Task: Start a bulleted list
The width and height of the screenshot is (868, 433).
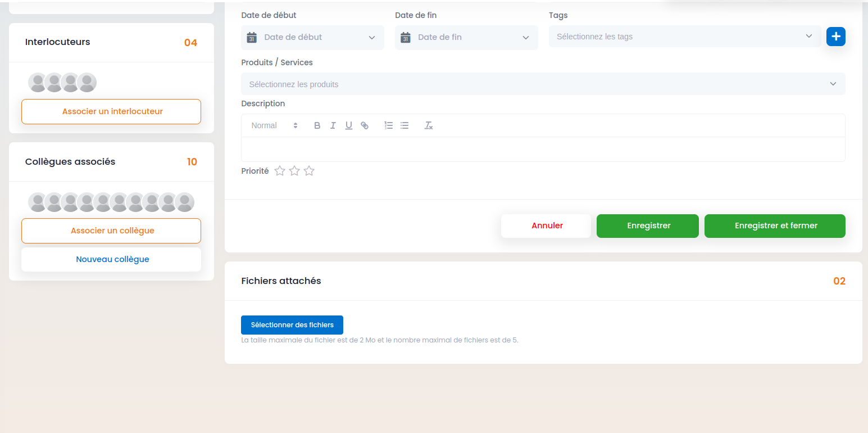Action: (x=405, y=125)
